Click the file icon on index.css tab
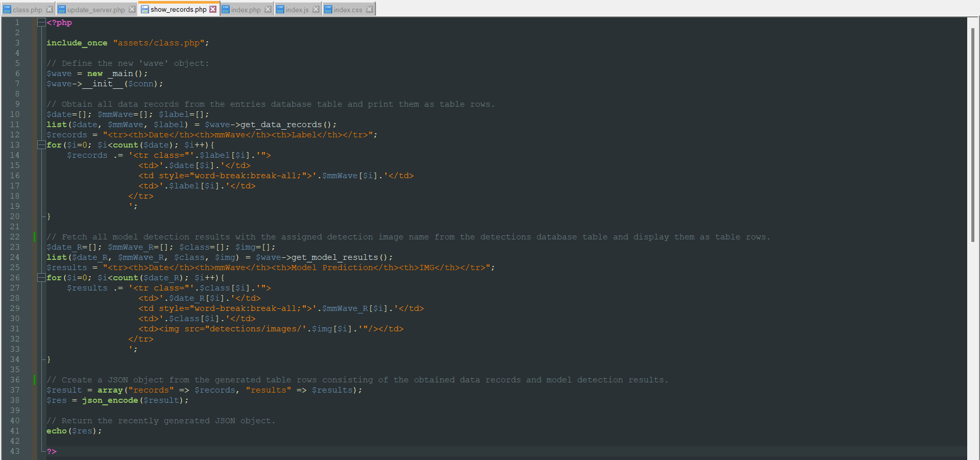 coord(329,9)
